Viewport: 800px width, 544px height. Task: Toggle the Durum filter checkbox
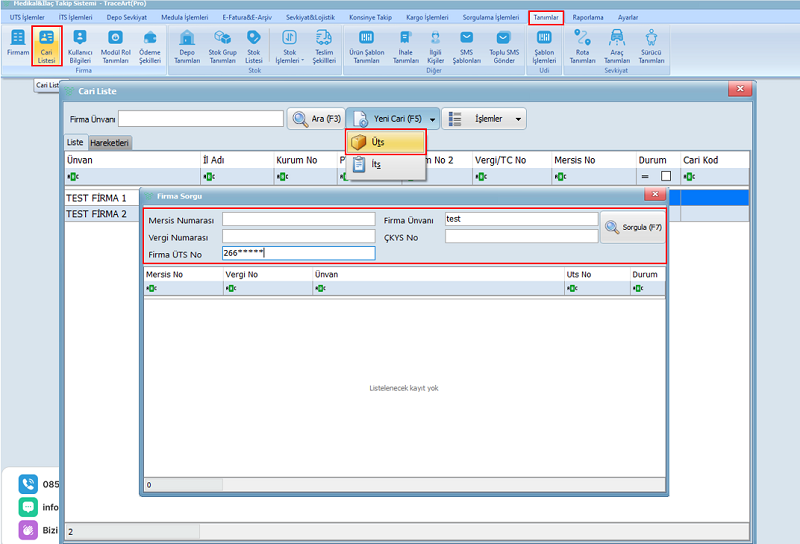[x=666, y=177]
